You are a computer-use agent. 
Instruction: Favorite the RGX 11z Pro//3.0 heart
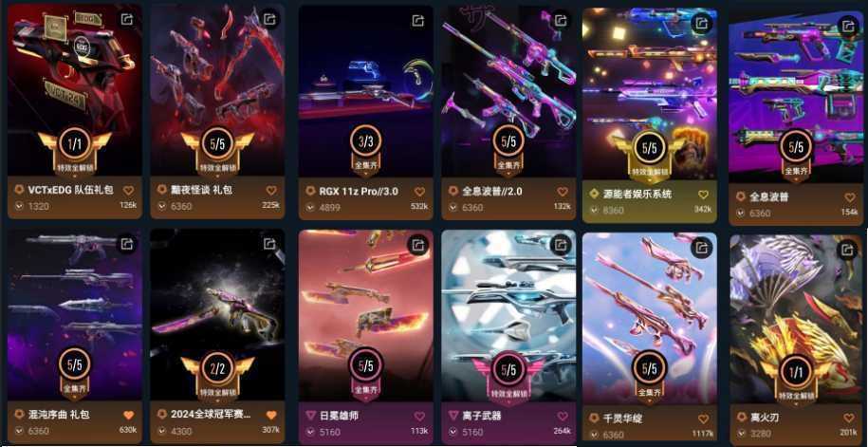pos(419,192)
